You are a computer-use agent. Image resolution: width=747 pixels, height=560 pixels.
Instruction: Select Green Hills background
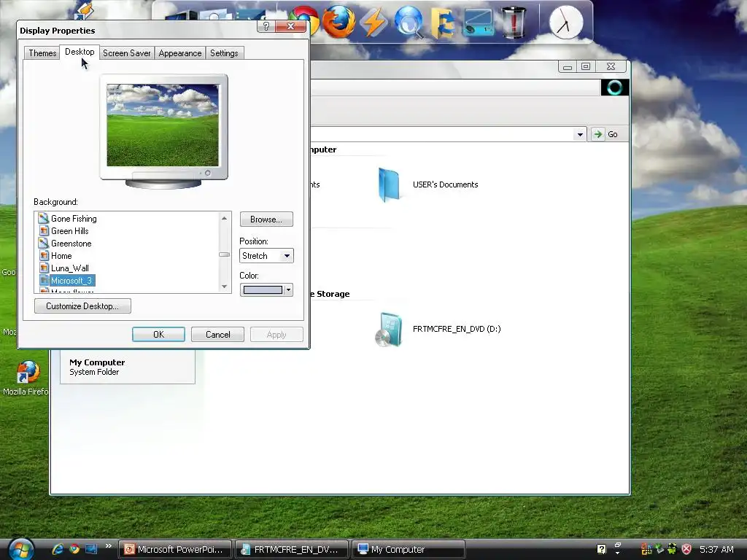coord(69,231)
